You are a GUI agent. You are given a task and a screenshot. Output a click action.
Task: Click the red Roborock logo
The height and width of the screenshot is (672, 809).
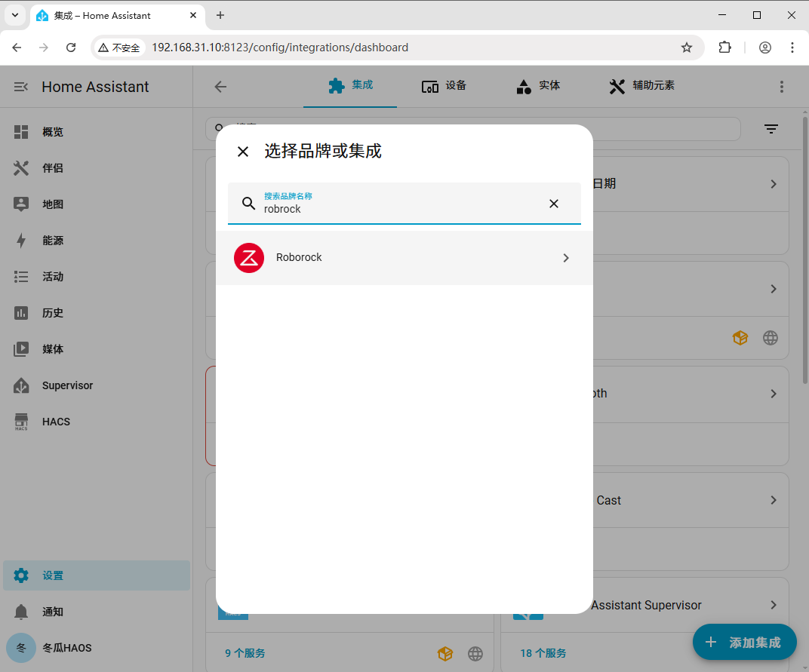(x=249, y=258)
